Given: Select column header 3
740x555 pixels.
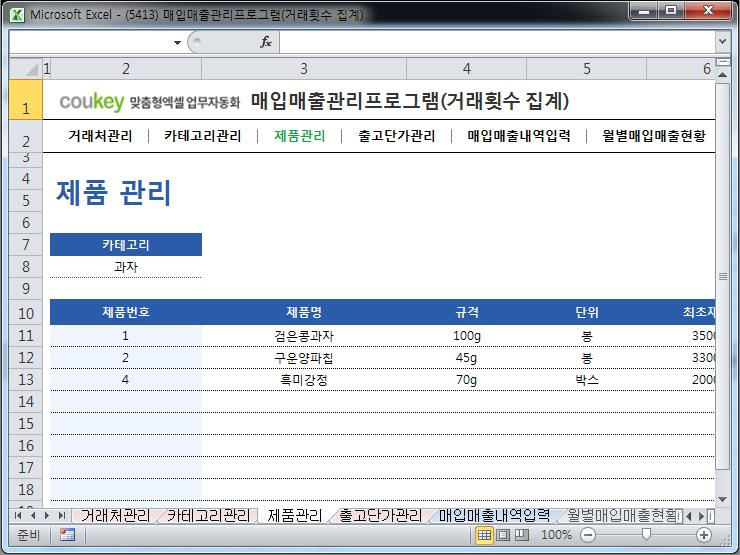Looking at the screenshot, I should point(303,69).
